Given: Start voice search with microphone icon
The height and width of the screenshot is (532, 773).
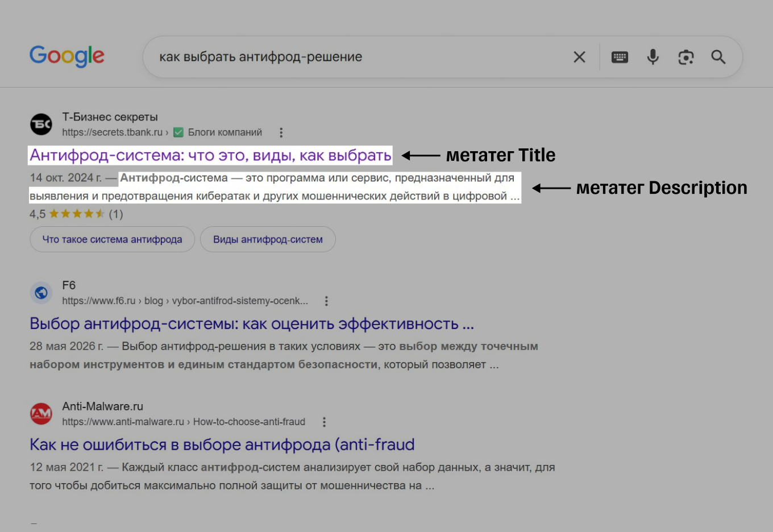Looking at the screenshot, I should coord(653,57).
